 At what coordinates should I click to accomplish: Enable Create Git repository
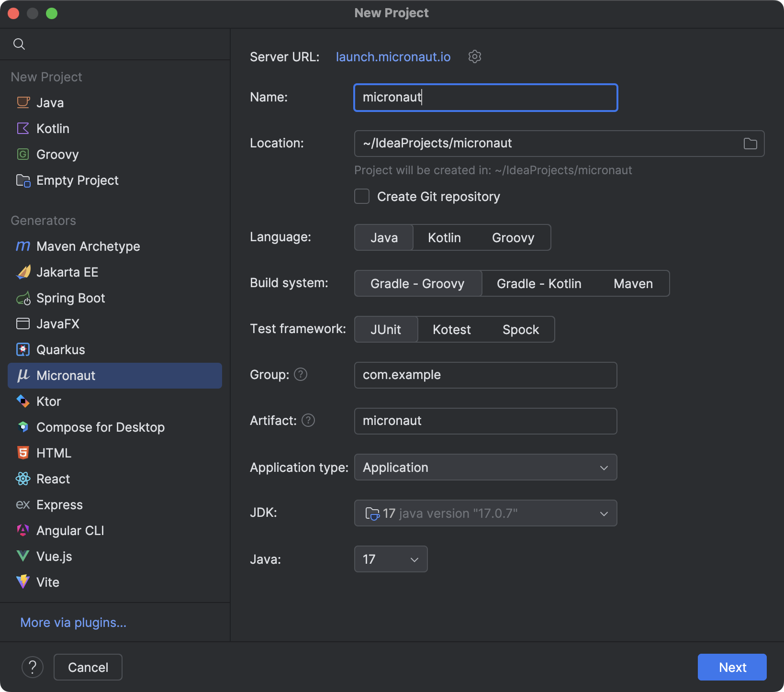tap(361, 196)
